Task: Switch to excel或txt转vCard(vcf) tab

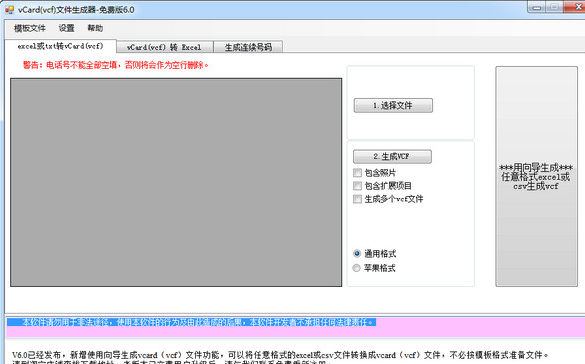Action: [x=60, y=46]
